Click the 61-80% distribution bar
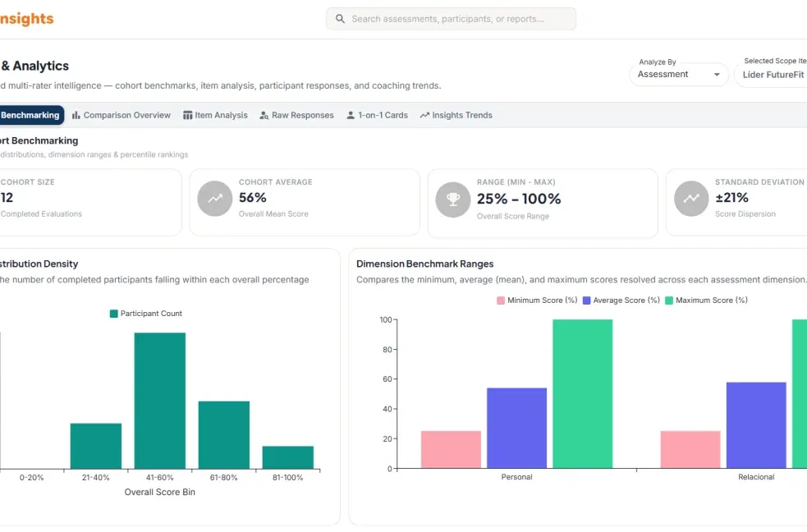Viewport: 807px width, 532px height. click(224, 435)
